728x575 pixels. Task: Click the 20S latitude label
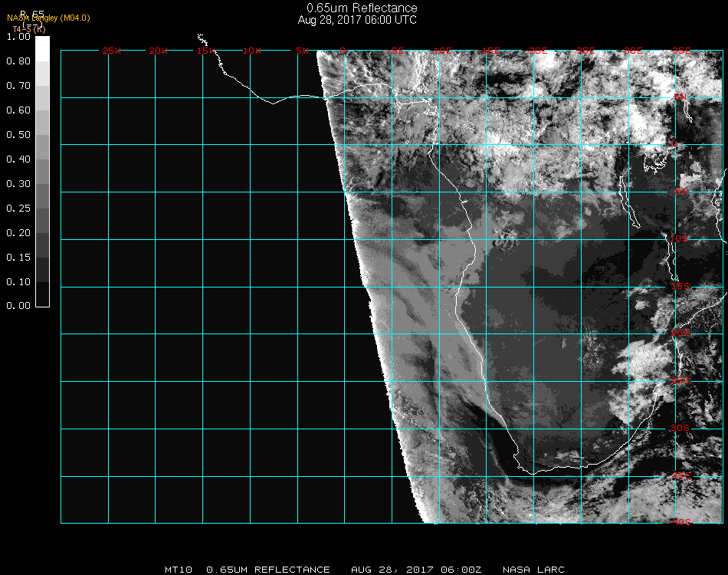pos(680,333)
